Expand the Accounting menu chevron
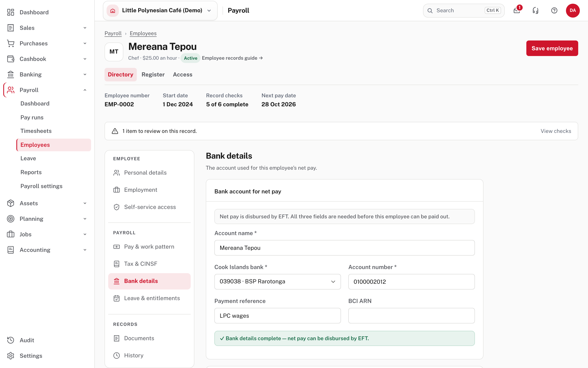Screen dimensions: 588x368 tap(85, 250)
